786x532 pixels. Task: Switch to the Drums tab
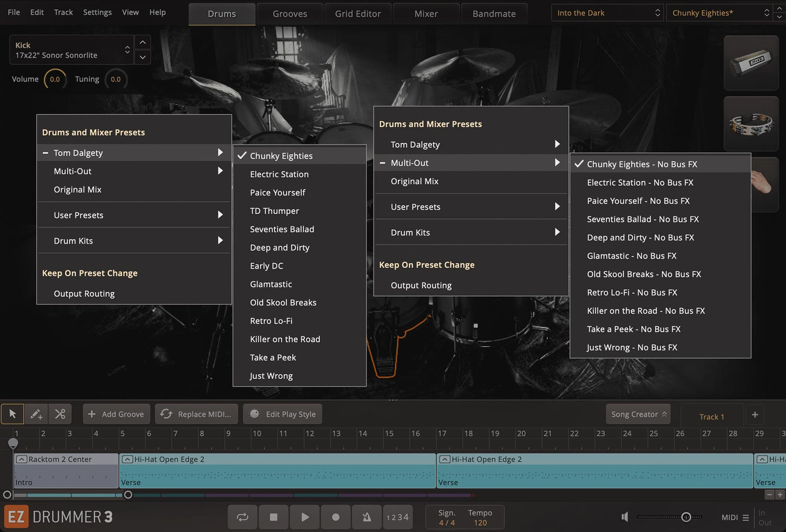pyautogui.click(x=222, y=14)
